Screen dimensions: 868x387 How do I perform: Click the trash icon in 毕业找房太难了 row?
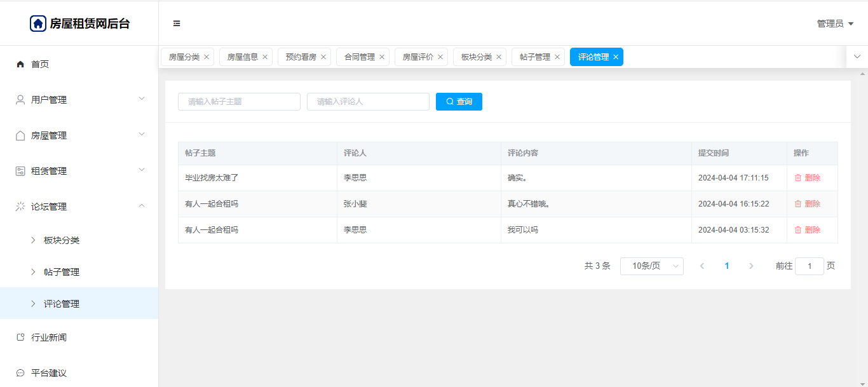(798, 178)
